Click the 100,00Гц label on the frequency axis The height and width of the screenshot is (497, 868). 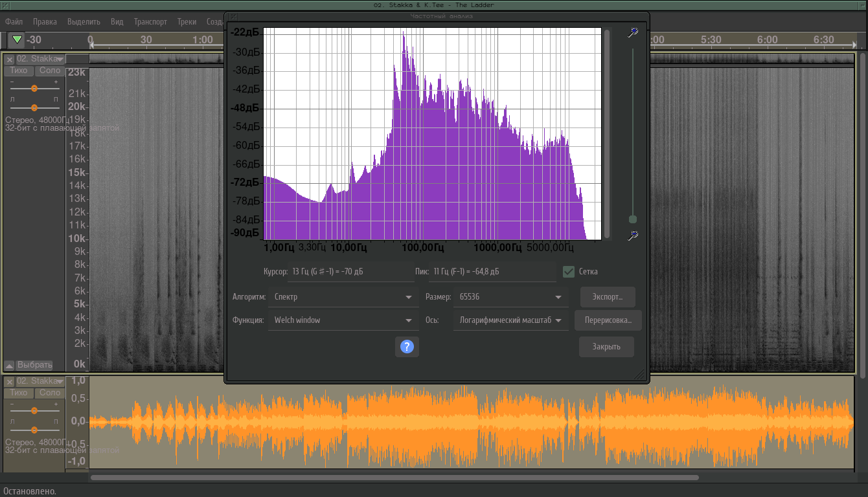click(423, 247)
